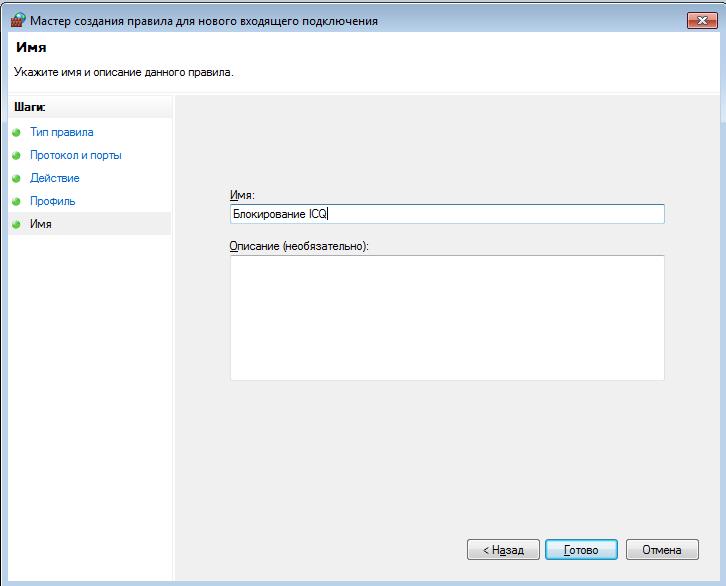This screenshot has width=726, height=586.
Task: Click green bullet beside Тип правила
Action: 16,132
